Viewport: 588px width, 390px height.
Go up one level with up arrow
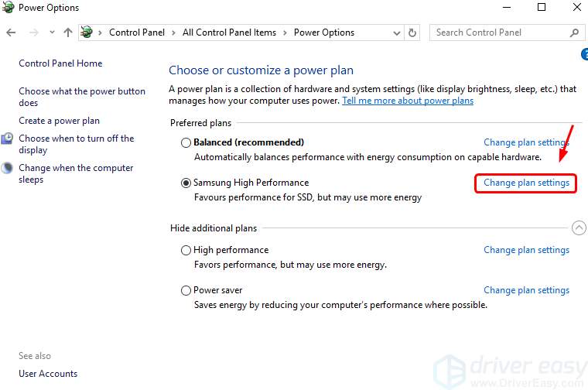click(68, 32)
